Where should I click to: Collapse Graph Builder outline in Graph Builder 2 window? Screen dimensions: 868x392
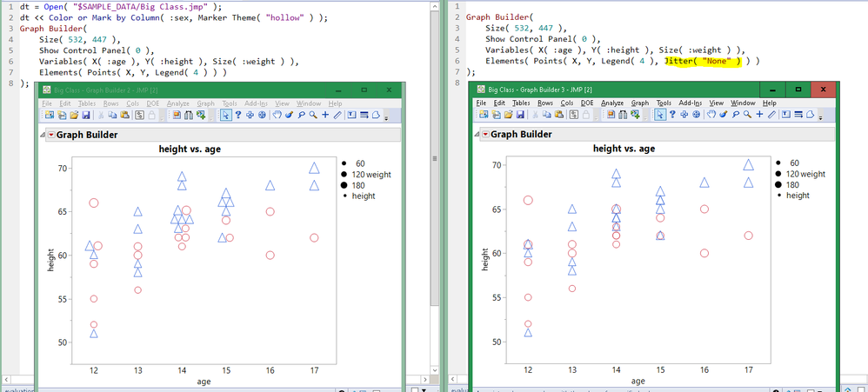click(x=43, y=135)
